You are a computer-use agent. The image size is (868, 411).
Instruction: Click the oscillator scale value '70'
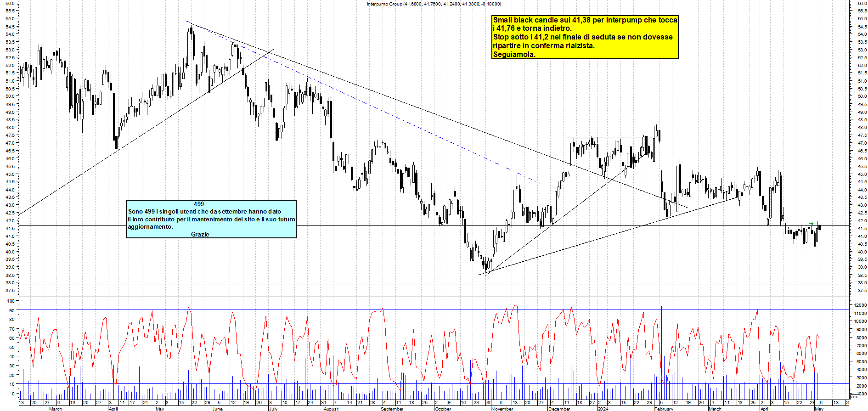tap(11, 329)
